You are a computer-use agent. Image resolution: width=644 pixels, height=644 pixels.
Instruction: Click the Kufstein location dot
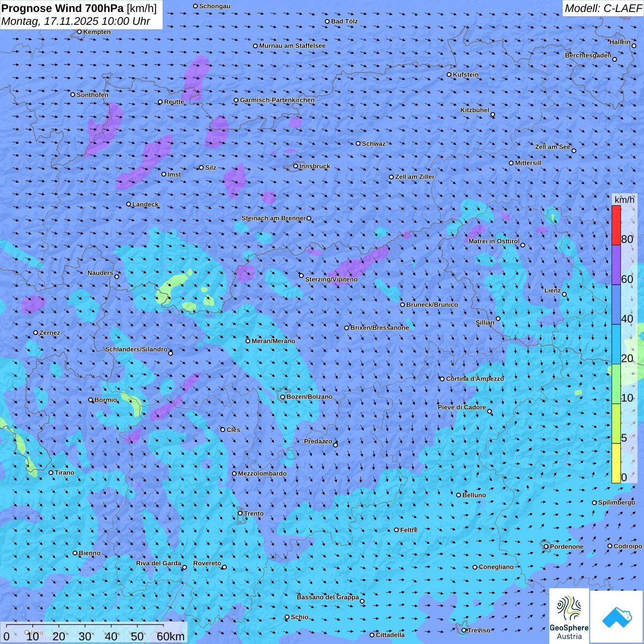tap(449, 75)
